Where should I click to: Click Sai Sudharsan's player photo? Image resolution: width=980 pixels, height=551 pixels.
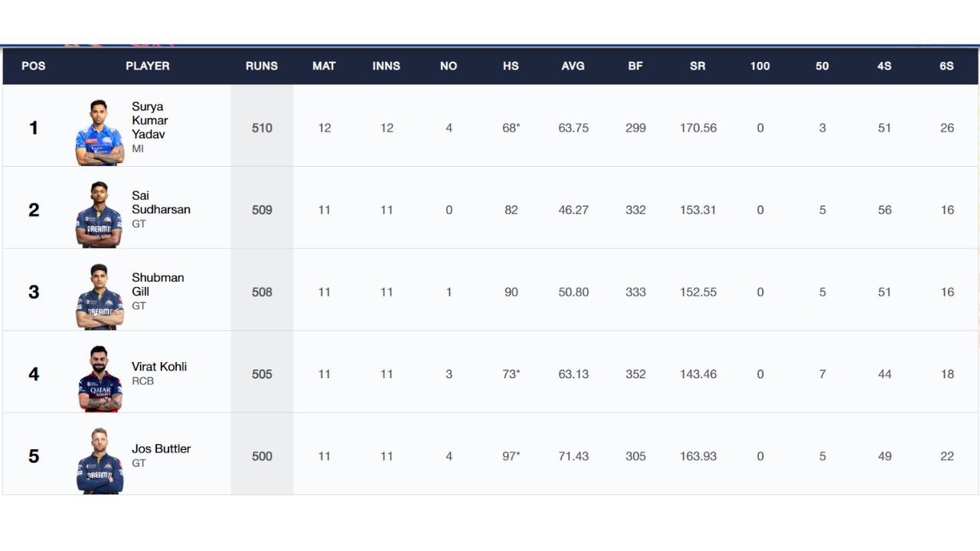[x=100, y=214]
